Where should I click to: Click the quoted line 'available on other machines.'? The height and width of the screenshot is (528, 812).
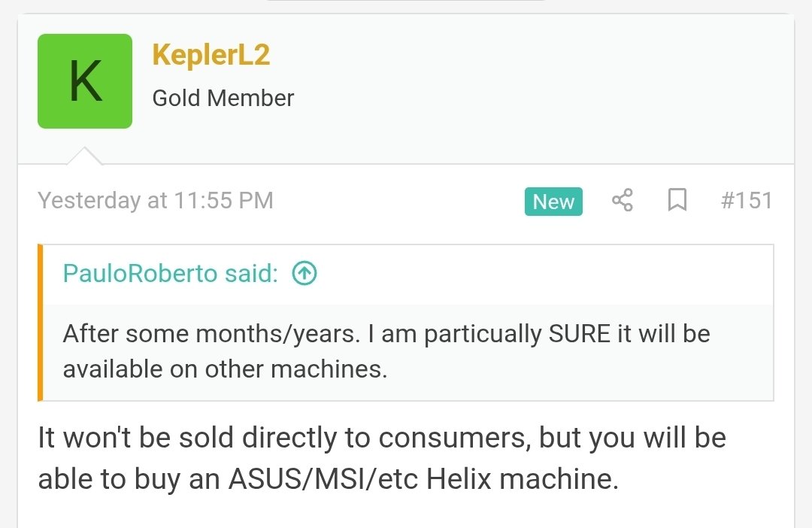[225, 369]
